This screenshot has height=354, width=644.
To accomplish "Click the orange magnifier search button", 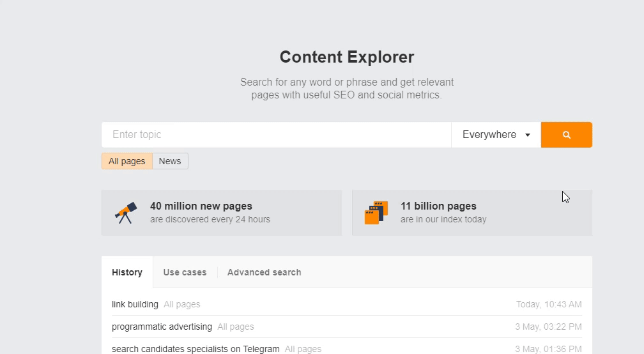I will [x=566, y=135].
